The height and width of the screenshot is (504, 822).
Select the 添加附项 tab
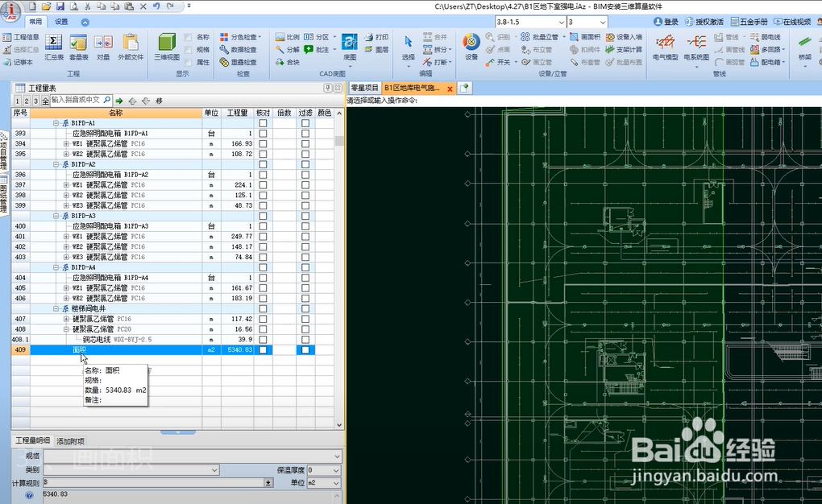click(70, 441)
